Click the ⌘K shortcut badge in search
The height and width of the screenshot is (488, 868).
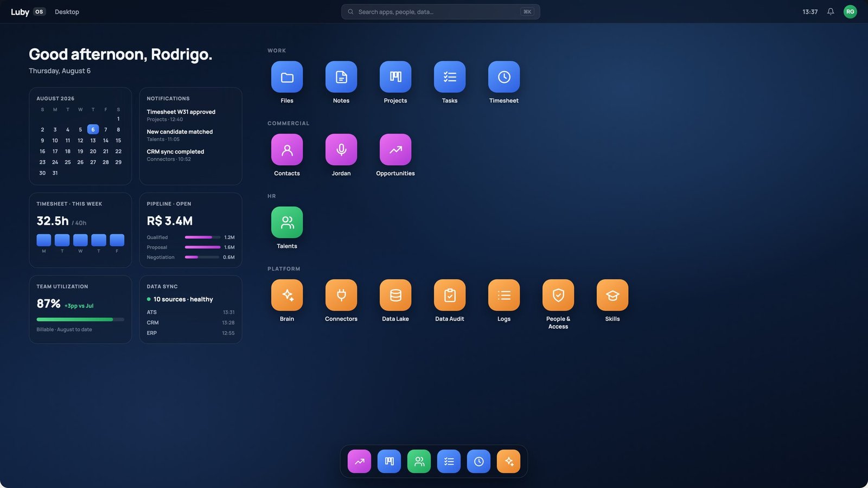pyautogui.click(x=527, y=12)
